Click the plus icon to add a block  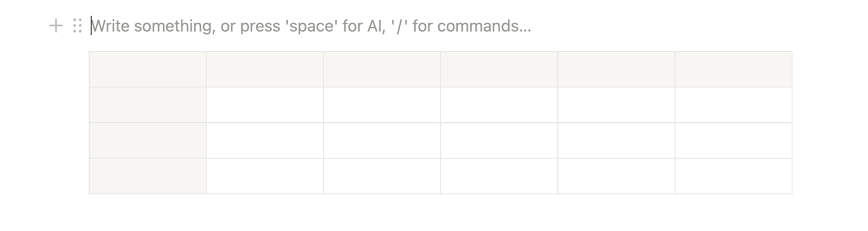(56, 26)
